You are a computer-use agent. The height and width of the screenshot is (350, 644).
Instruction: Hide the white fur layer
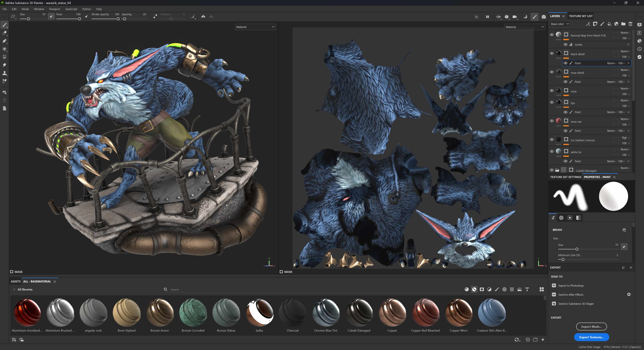pyautogui.click(x=551, y=151)
